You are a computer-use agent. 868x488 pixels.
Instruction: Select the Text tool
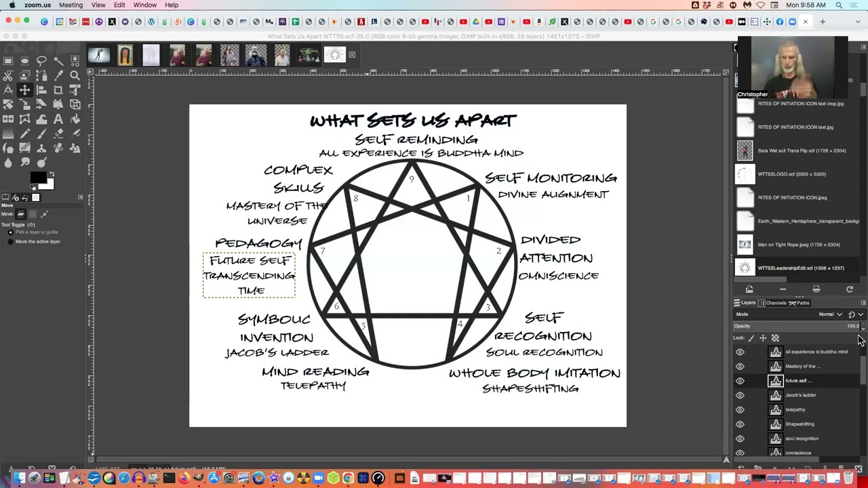click(58, 119)
